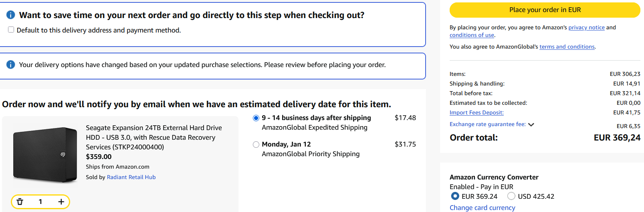
Task: Open Exchange rate guarantee fee details link
Action: tap(487, 124)
